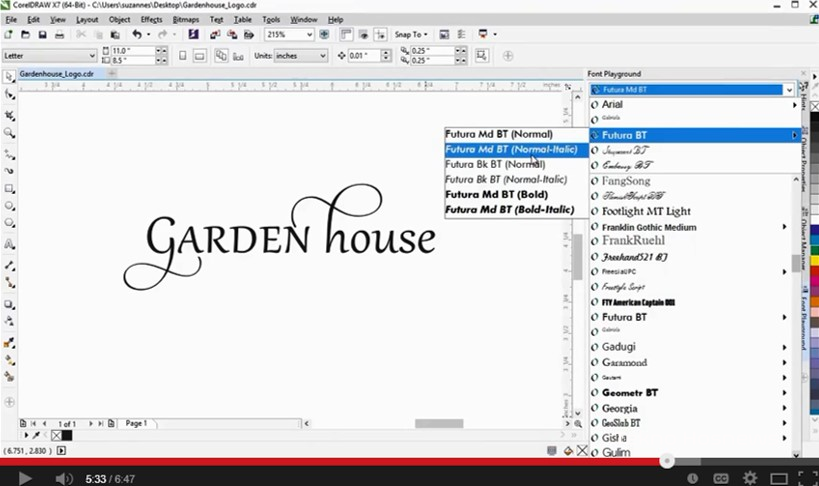Open the zoom level 215% dropdown
Viewport: 819px width, 486px height.
coord(309,34)
